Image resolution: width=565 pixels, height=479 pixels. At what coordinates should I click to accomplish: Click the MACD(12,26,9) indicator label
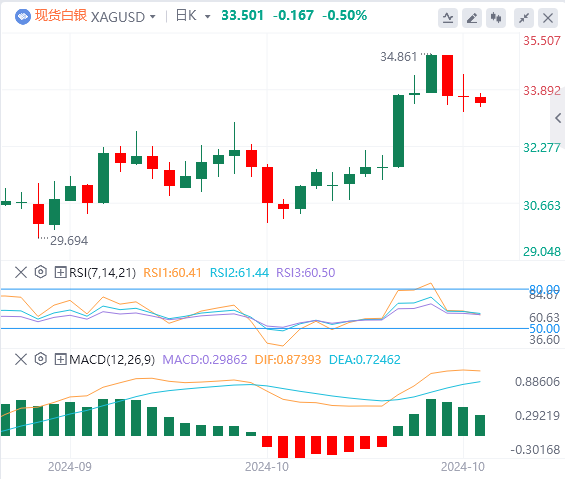112,359
